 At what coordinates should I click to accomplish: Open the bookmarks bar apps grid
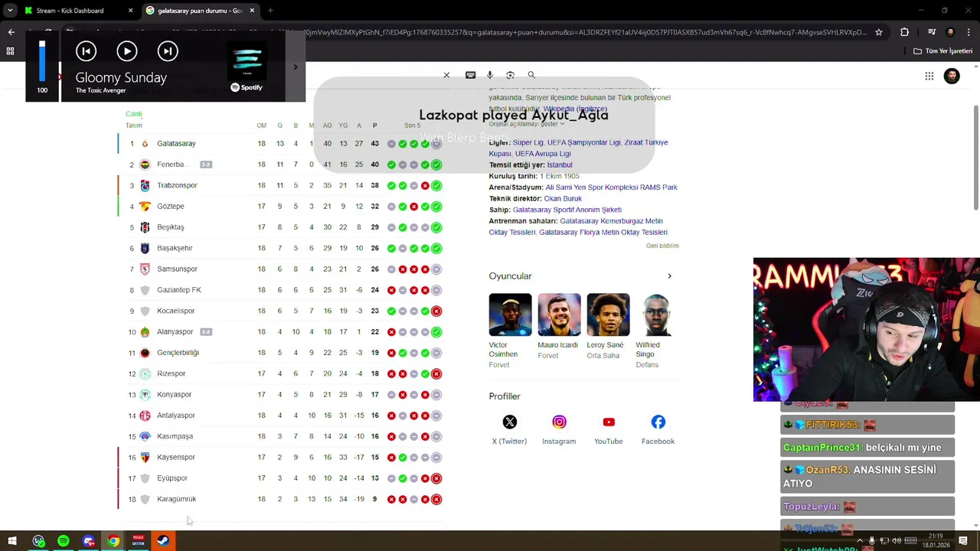[x=10, y=51]
